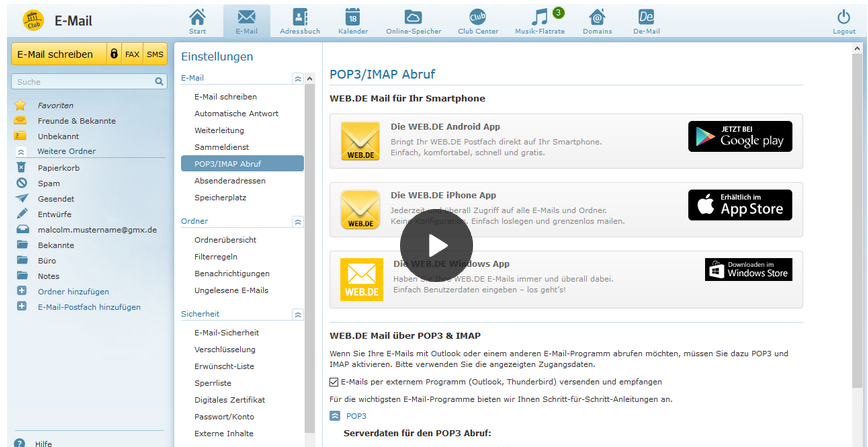The image size is (868, 447).
Task: Collapse the Sicherheit settings section
Action: tap(298, 314)
